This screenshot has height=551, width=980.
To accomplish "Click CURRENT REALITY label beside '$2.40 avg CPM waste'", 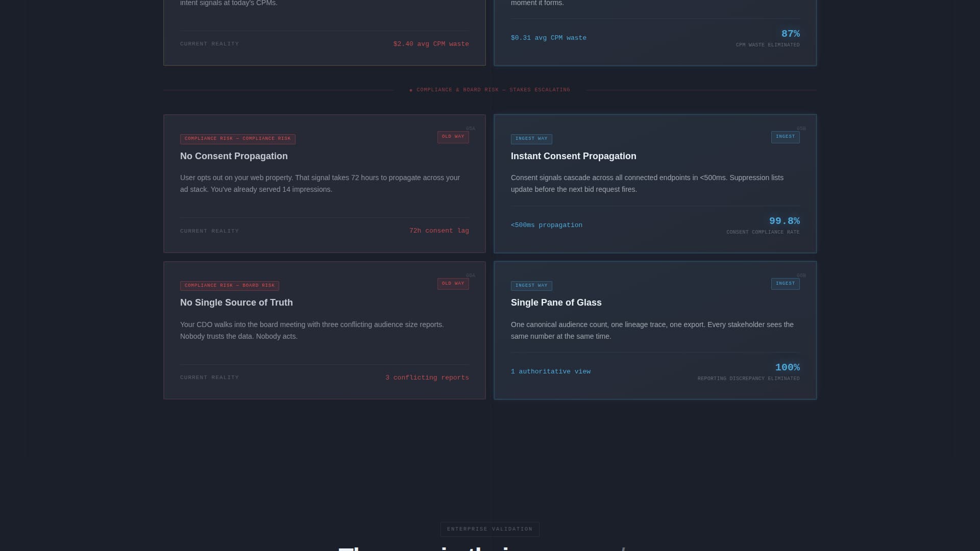I will [x=209, y=44].
